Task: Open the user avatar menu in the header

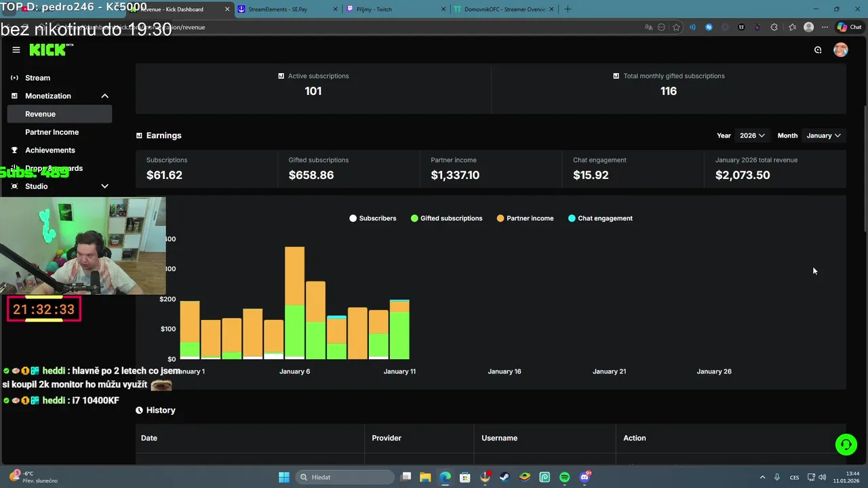Action: [841, 49]
